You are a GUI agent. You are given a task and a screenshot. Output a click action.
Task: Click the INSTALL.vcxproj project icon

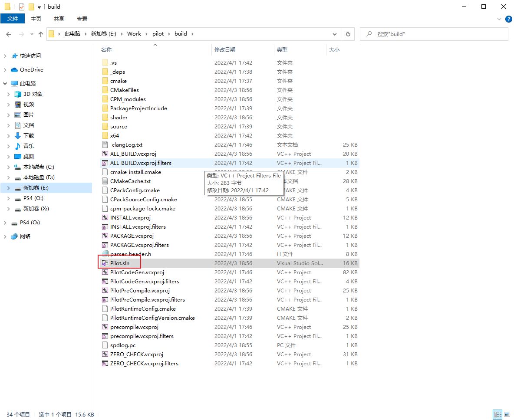[x=105, y=217]
